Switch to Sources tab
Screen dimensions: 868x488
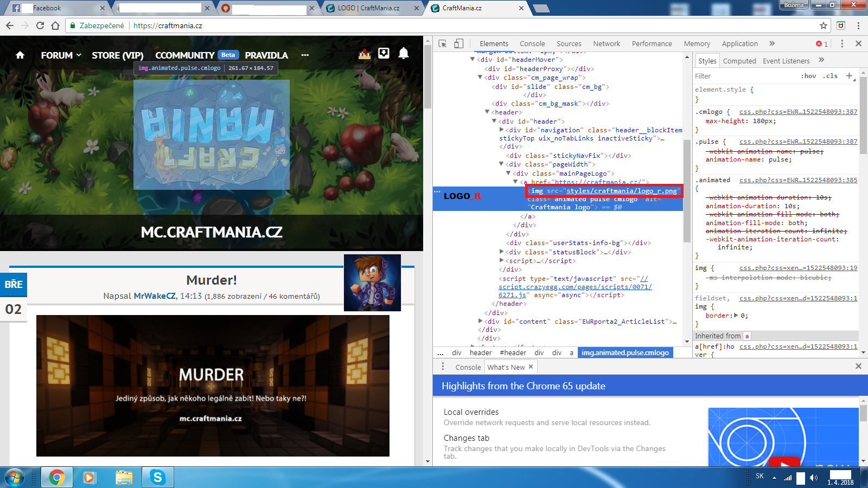[x=569, y=44]
